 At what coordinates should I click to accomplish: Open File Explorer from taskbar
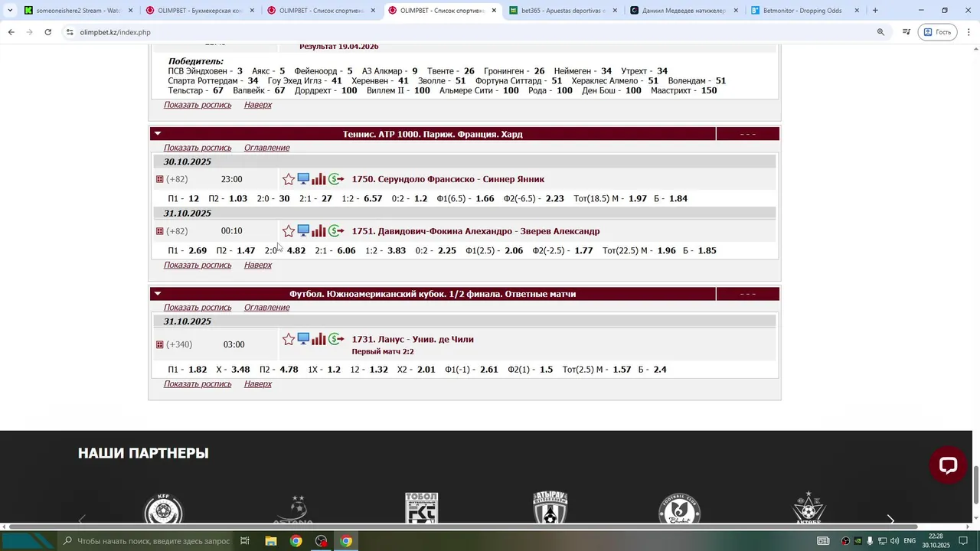pos(270,541)
